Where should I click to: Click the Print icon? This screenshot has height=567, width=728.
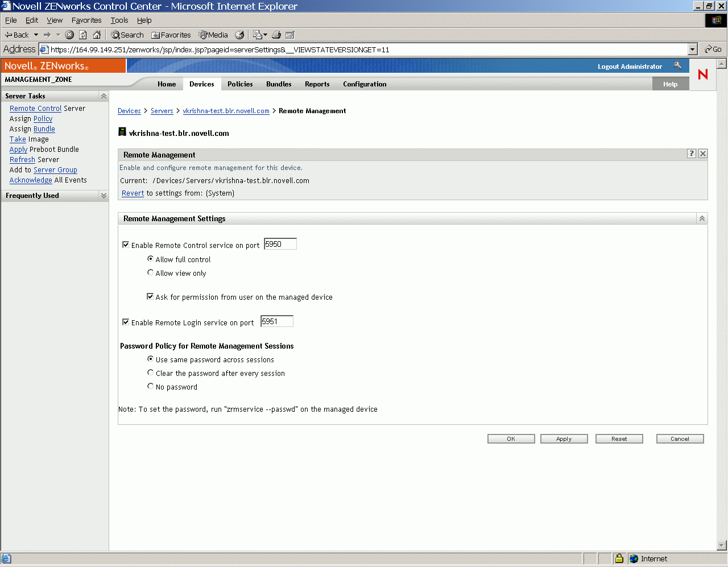click(x=276, y=34)
